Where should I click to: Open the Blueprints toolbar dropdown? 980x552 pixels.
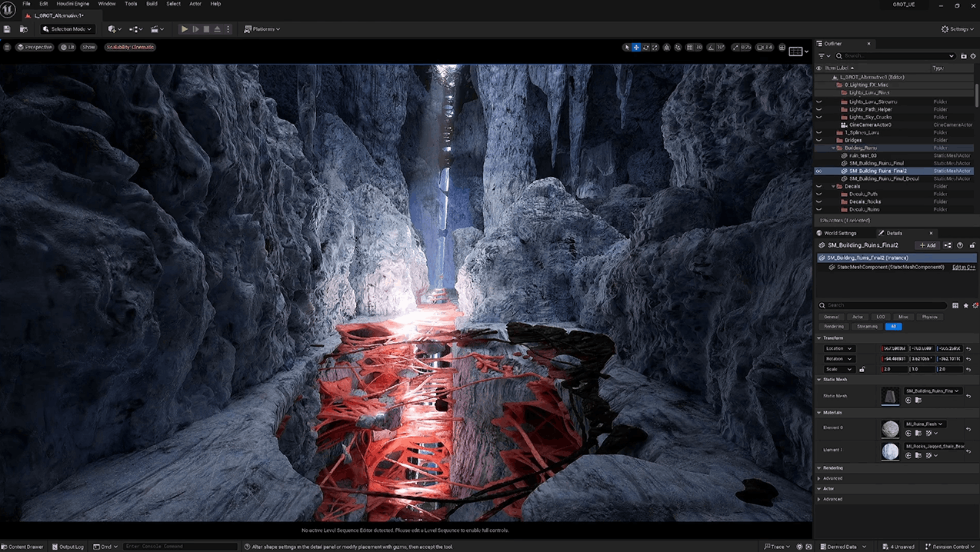pos(136,29)
